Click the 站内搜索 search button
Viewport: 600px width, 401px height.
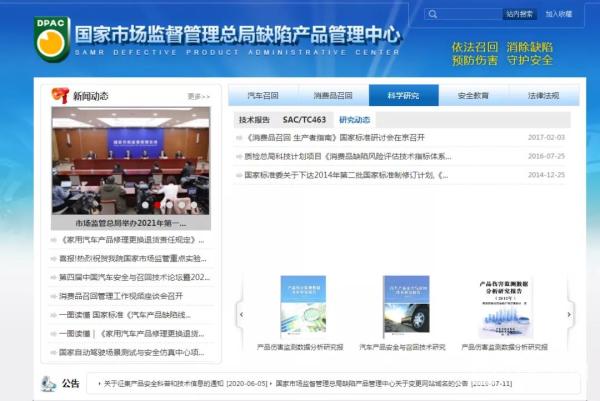pos(519,15)
